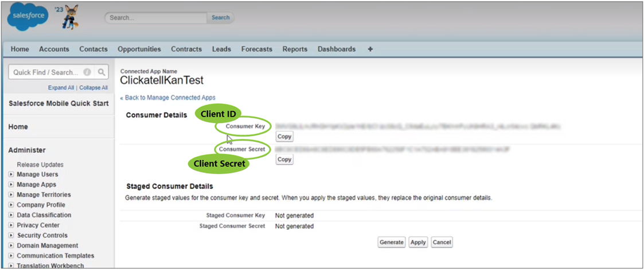Click the Apply button
This screenshot has width=644, height=270.
coord(418,242)
